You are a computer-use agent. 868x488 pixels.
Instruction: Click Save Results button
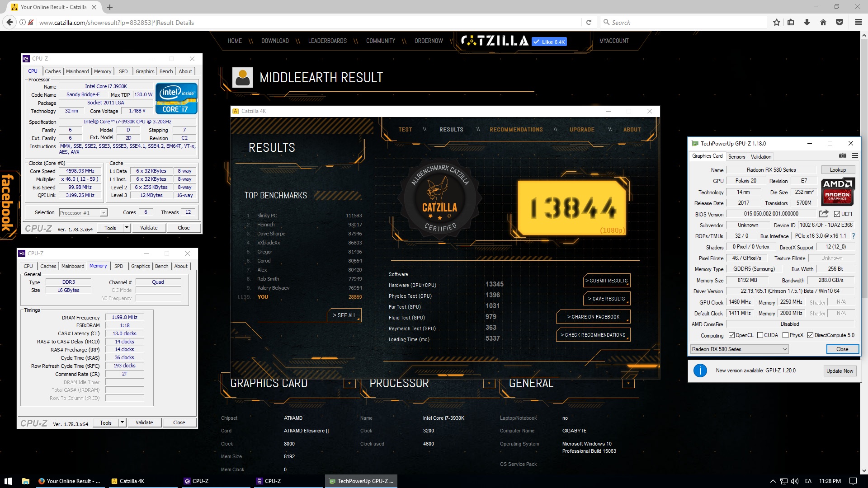click(x=606, y=299)
